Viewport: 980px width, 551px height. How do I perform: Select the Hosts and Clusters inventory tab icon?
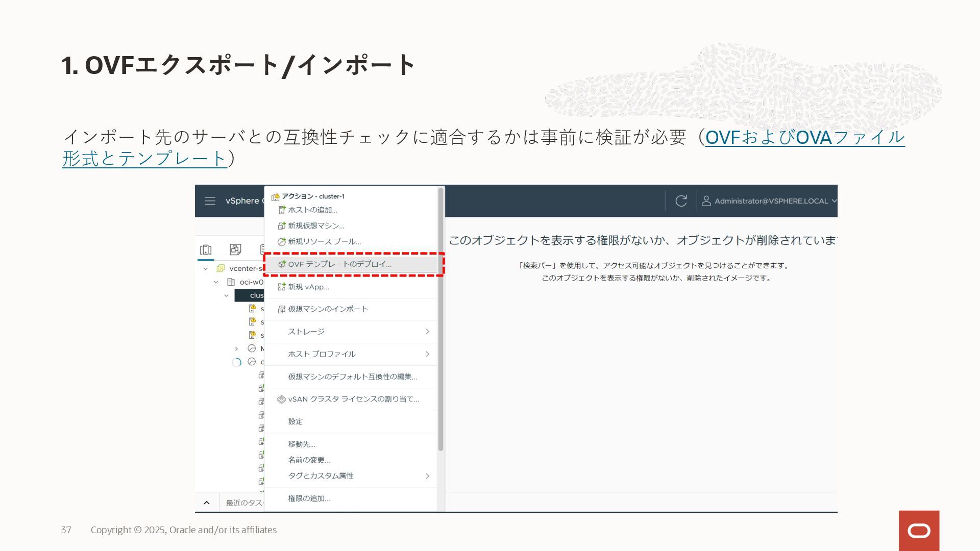pos(206,249)
